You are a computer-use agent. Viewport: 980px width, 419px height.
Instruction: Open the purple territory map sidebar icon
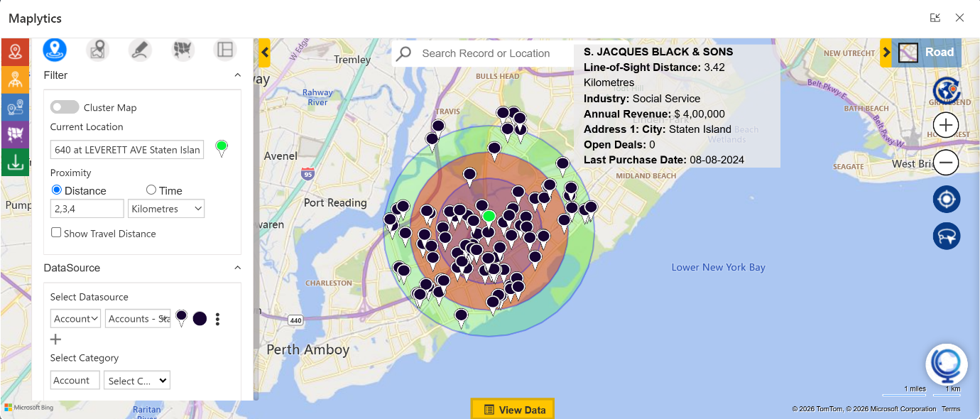click(15, 135)
